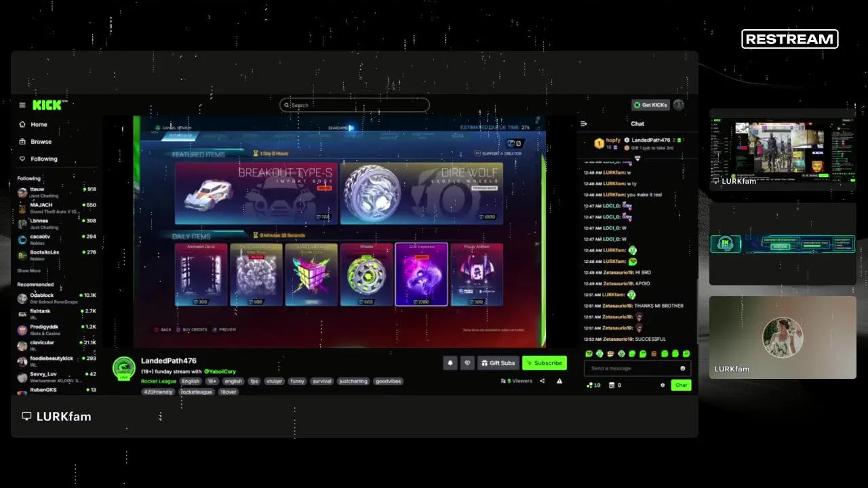Viewport: 868px width, 488px height.
Task: Open chat settings gear icon
Action: pos(663,385)
